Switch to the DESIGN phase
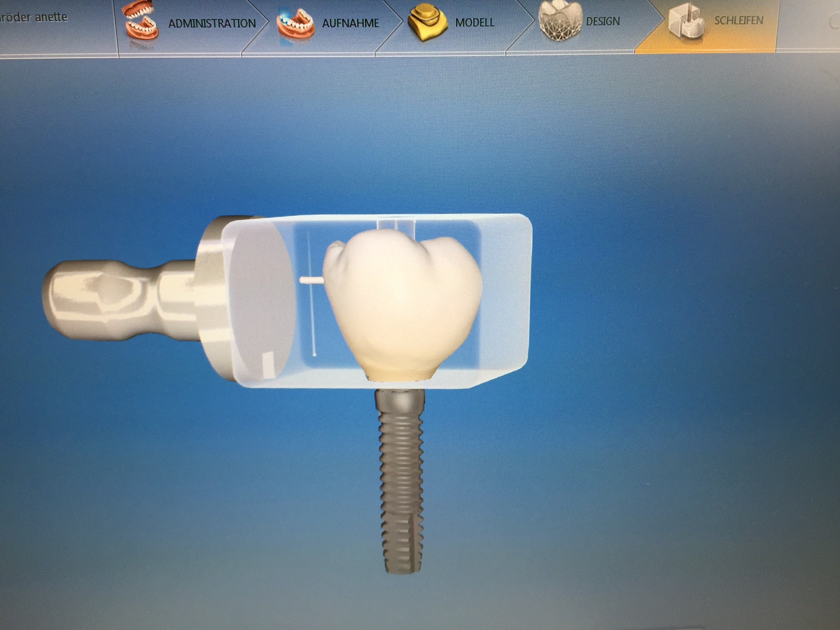This screenshot has width=840, height=630. (603, 22)
